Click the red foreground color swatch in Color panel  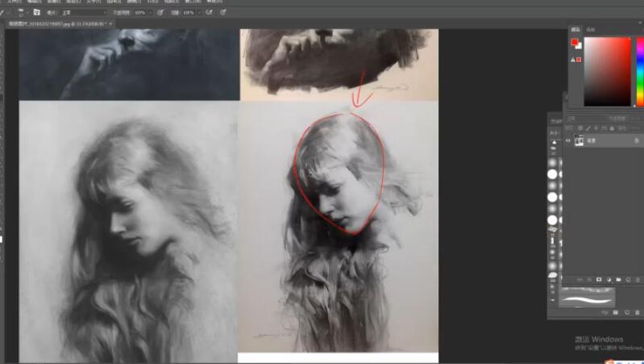pos(574,41)
